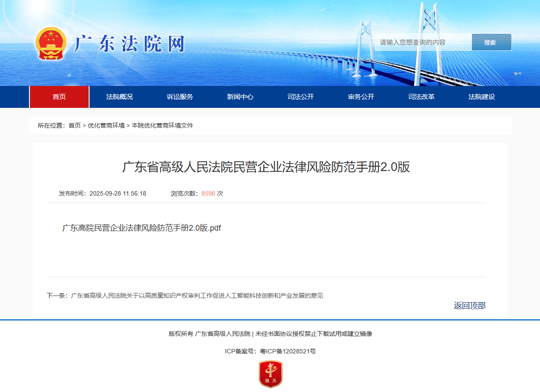This screenshot has height=392, width=540.
Task: Click the national emblem logo icon
Action: [x=50, y=43]
